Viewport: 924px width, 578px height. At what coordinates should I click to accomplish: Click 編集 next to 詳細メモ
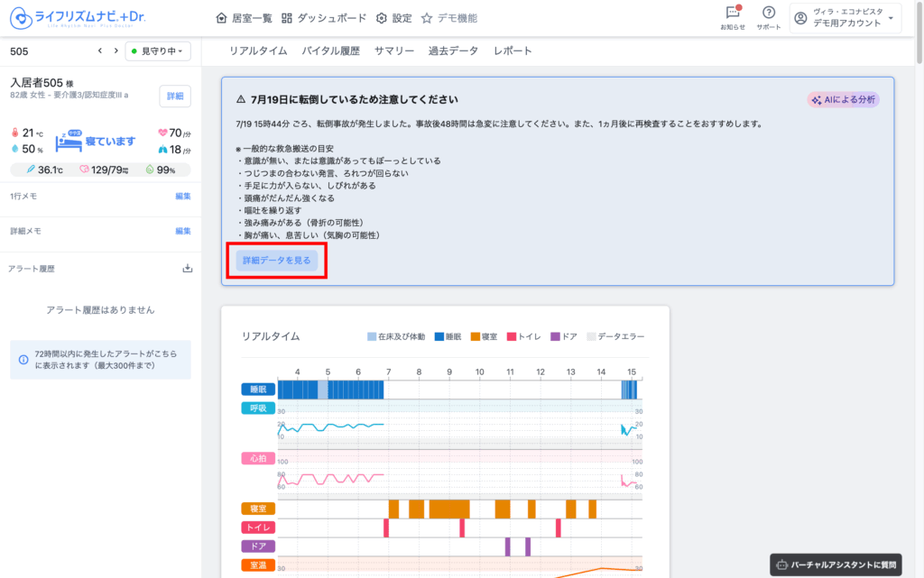pos(182,232)
